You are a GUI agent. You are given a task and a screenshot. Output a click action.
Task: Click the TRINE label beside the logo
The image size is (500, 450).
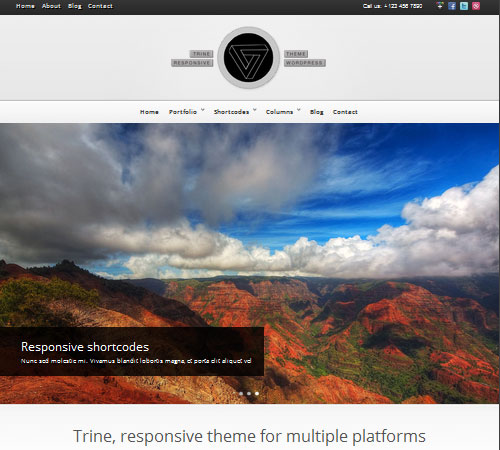coord(202,54)
